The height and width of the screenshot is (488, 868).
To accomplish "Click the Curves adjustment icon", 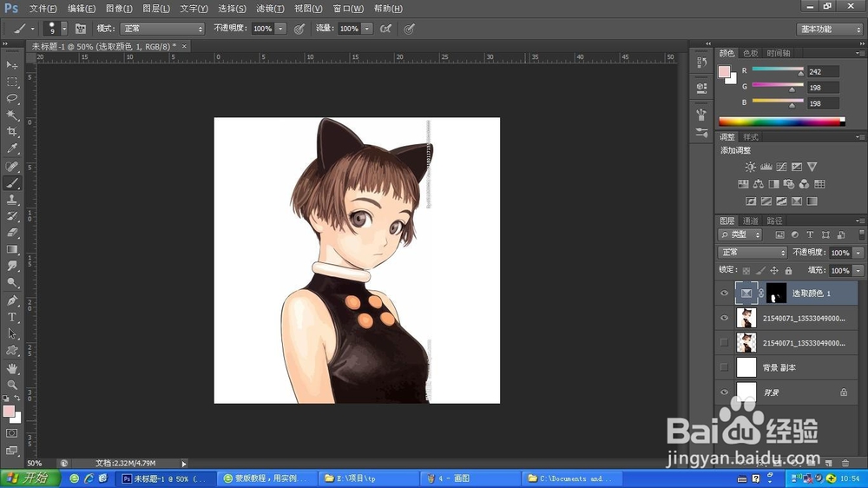I will click(781, 167).
